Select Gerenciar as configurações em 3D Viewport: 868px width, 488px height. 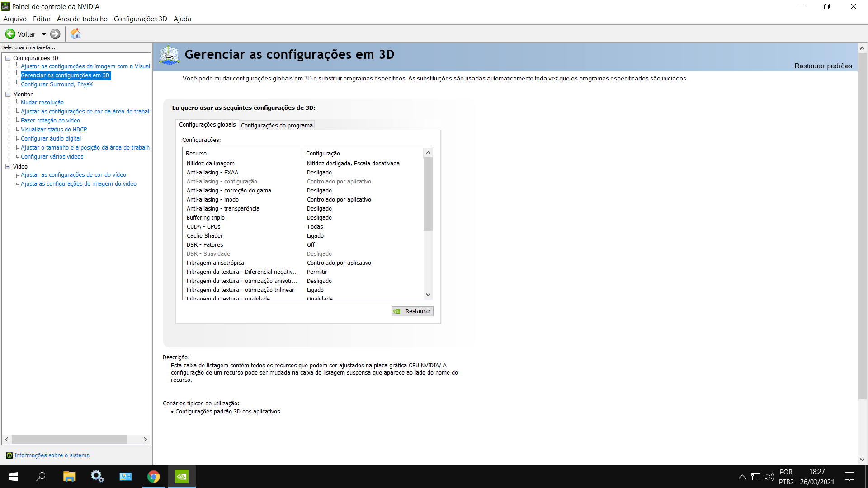pos(65,75)
